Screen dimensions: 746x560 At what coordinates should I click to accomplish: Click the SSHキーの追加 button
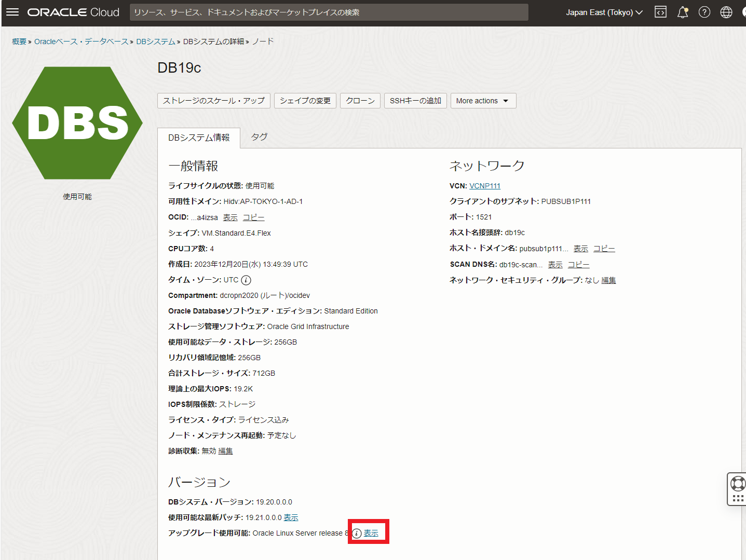415,101
